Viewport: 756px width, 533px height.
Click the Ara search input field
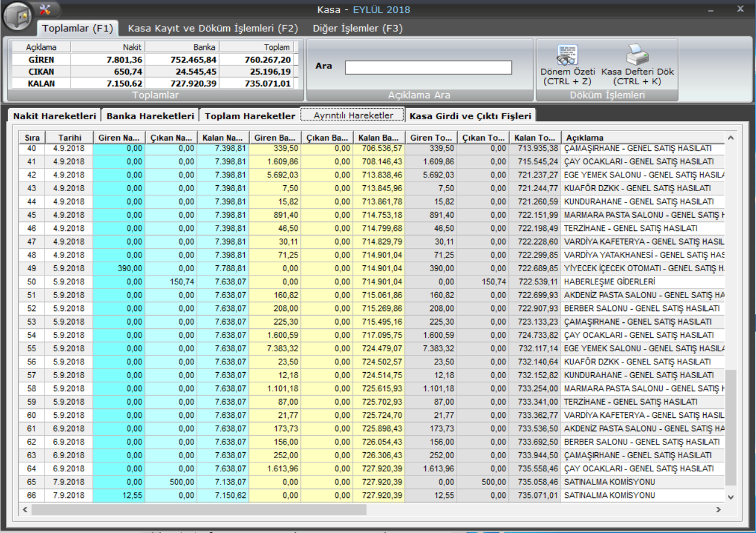(x=428, y=68)
